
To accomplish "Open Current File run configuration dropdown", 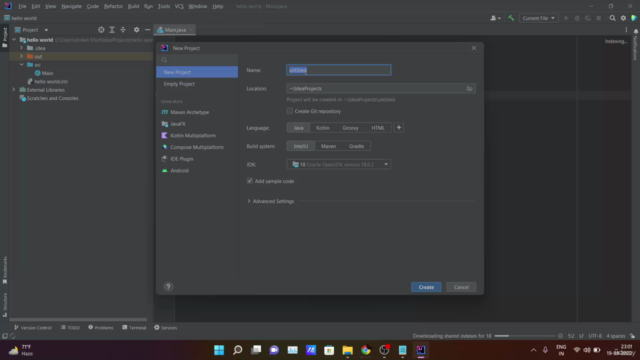I will [538, 18].
